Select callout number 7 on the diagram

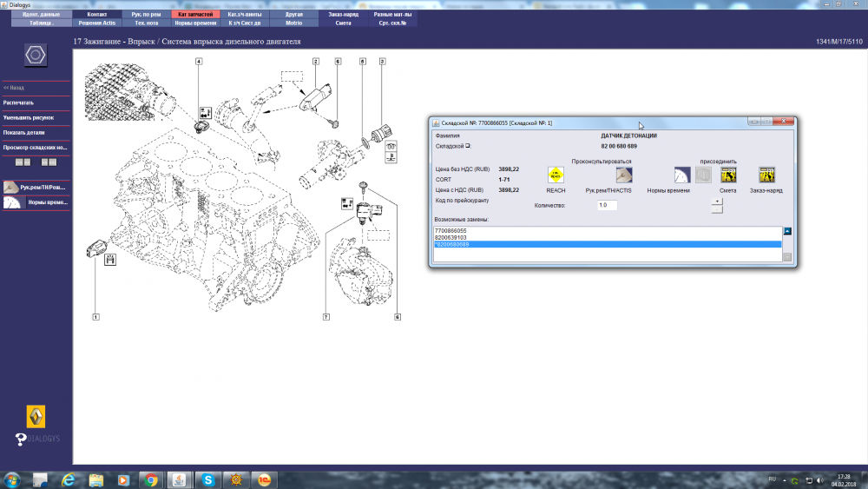(326, 317)
